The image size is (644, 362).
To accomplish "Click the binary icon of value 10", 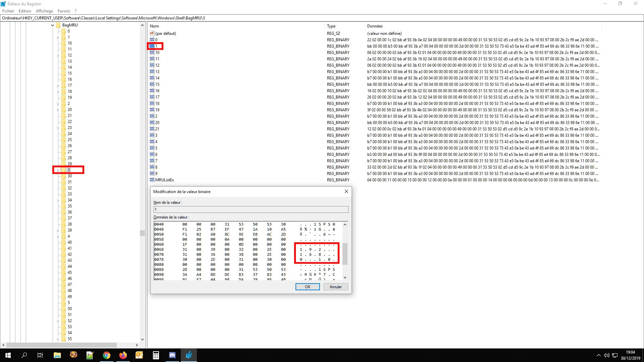I will tap(152, 53).
